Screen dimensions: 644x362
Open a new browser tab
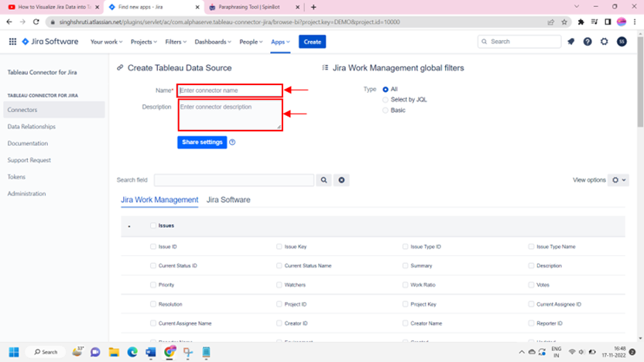313,7
